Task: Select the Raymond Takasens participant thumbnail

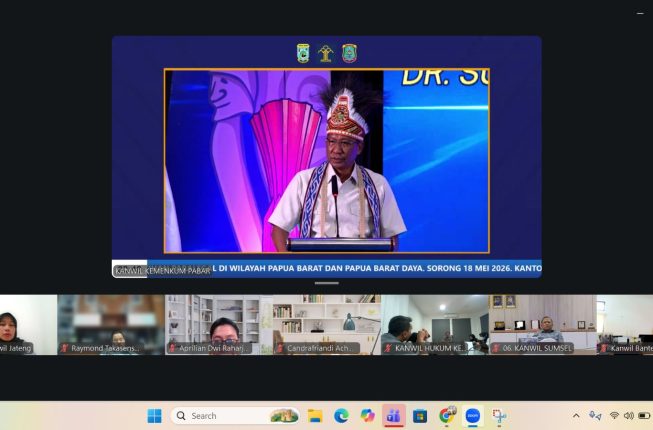Action: coord(111,325)
